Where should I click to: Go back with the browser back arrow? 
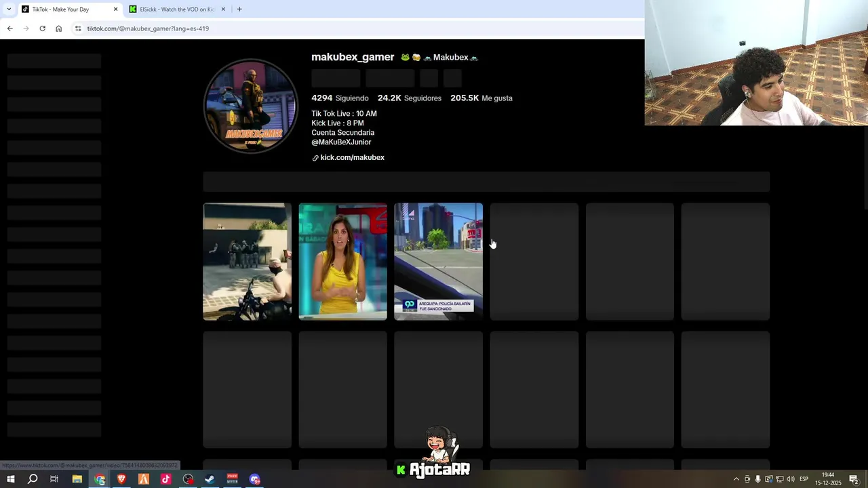tap(9, 28)
